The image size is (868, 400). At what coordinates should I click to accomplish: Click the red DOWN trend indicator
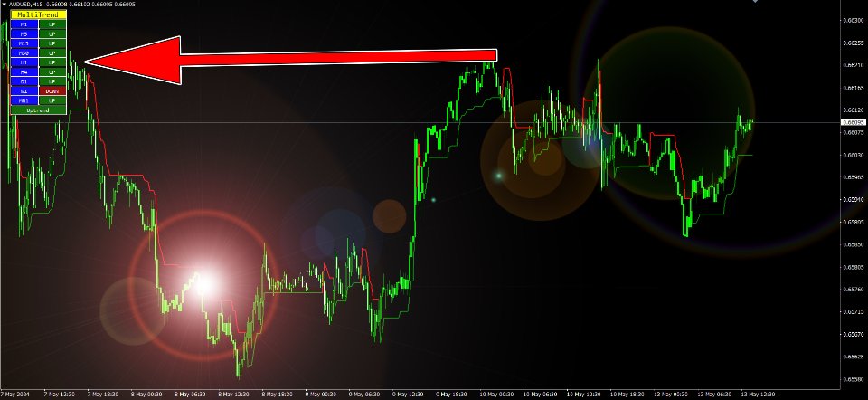coord(53,91)
